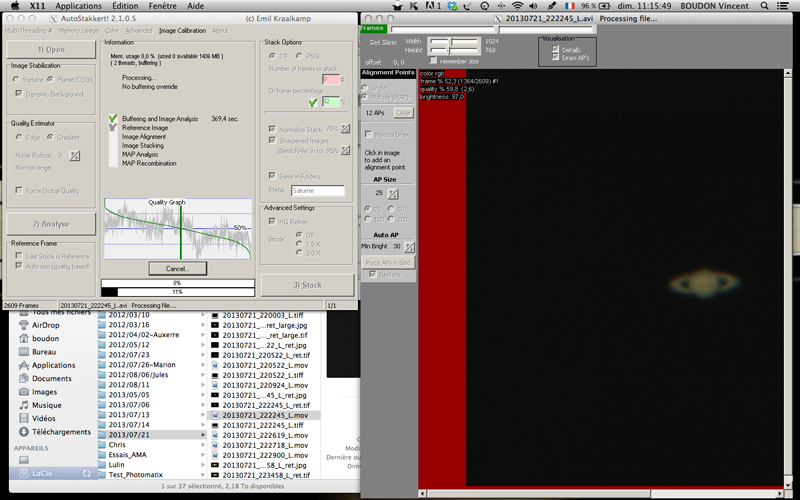
Task: Expand the 2013/07/21 folder arrow
Action: [203, 435]
